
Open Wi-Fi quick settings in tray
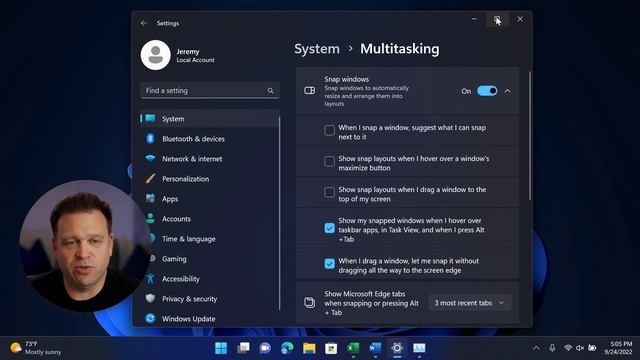568,348
